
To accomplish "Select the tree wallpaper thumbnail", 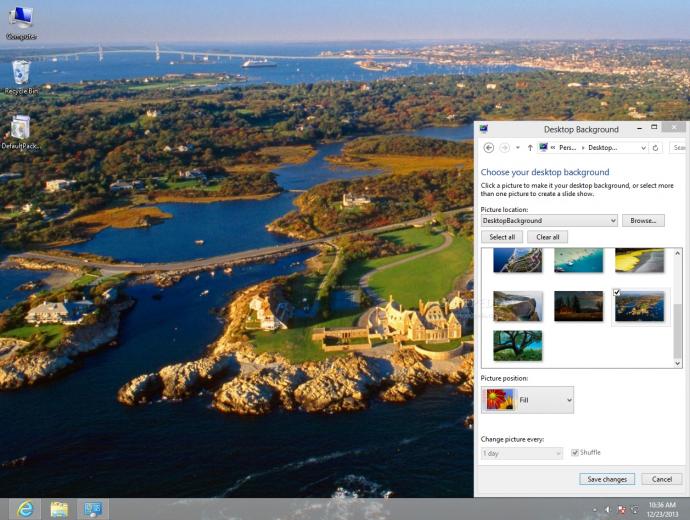I will click(x=518, y=345).
